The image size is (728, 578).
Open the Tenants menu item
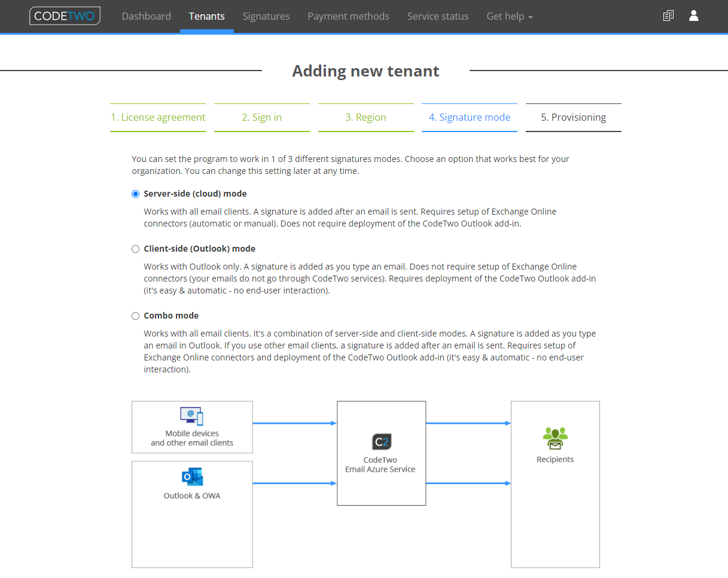pos(207,16)
